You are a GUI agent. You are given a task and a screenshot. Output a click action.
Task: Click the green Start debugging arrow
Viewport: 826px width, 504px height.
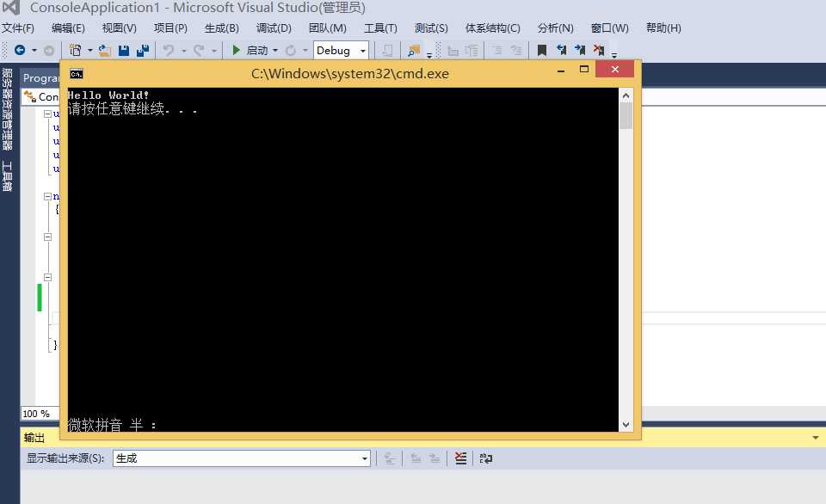coord(237,50)
